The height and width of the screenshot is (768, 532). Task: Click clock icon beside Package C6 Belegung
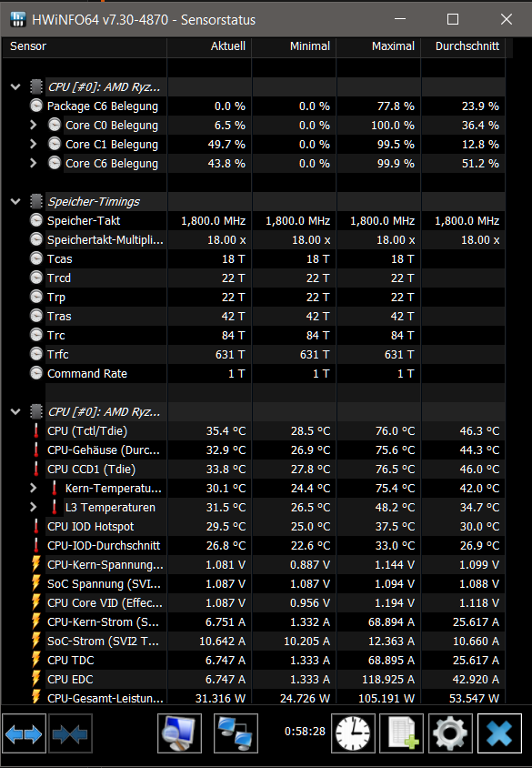[36, 106]
